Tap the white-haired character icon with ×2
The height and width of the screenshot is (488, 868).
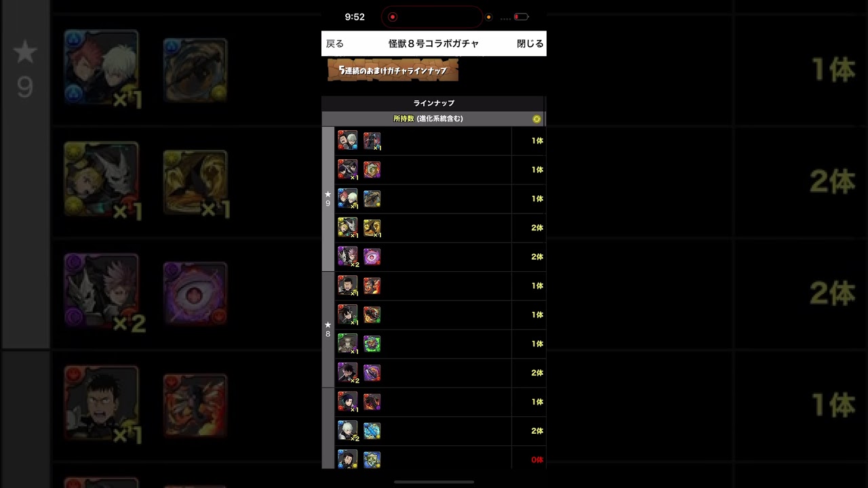point(347,431)
